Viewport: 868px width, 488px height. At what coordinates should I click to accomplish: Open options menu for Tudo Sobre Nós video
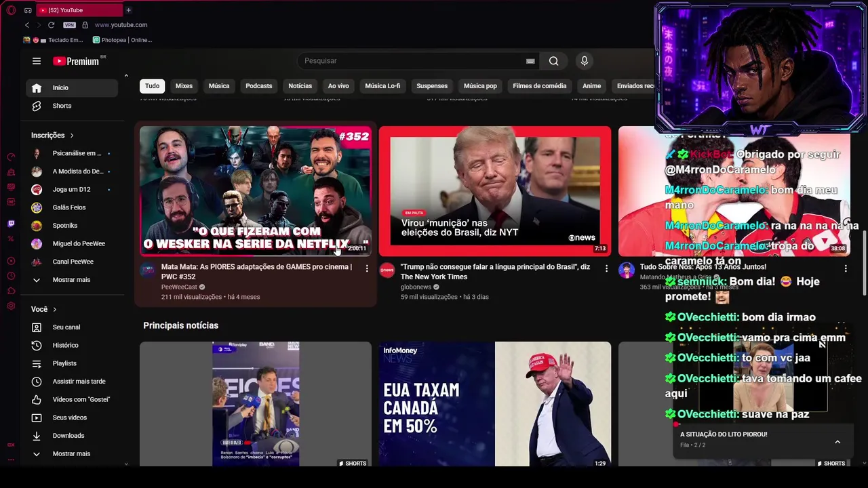(846, 269)
